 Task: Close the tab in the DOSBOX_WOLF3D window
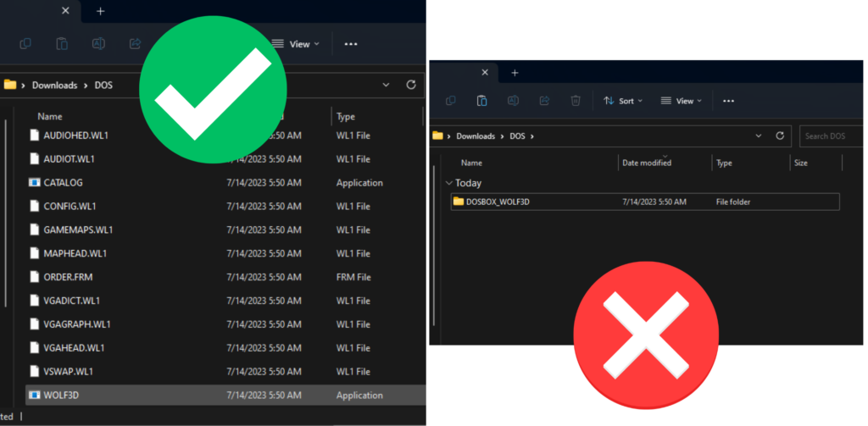(485, 73)
